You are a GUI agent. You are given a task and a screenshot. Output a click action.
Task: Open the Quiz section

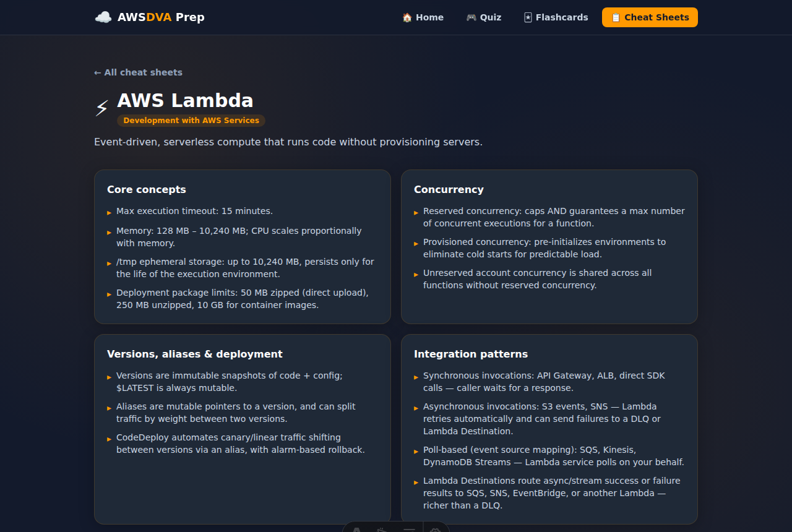(x=484, y=17)
